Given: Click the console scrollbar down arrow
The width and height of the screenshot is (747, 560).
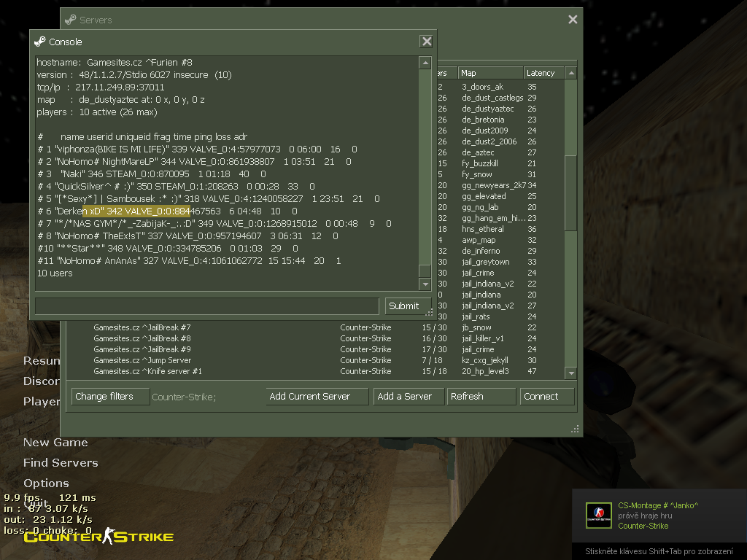Looking at the screenshot, I should (425, 284).
